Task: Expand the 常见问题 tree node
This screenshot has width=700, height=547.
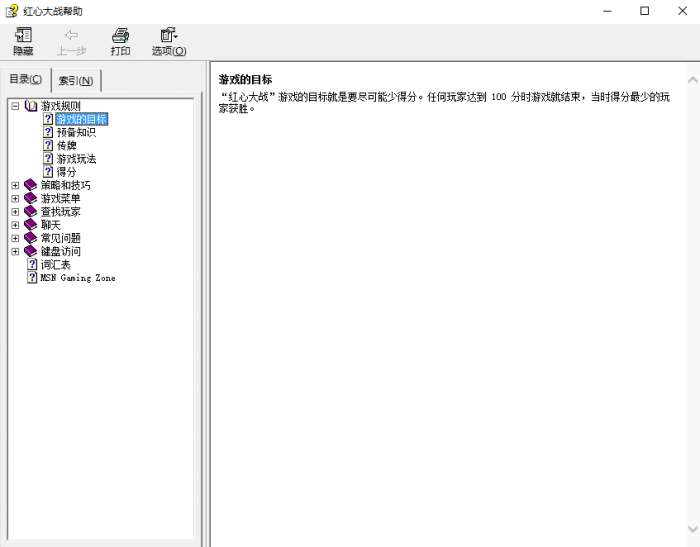Action: [x=15, y=238]
